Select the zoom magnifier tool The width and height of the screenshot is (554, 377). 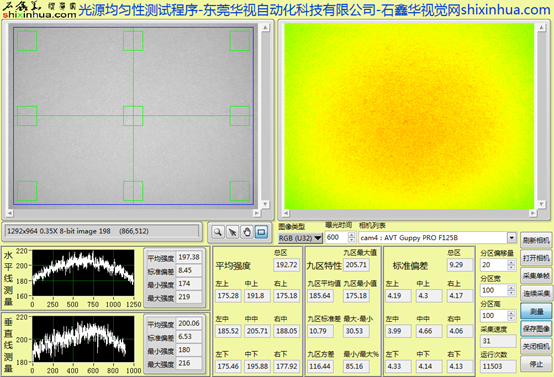(x=218, y=232)
